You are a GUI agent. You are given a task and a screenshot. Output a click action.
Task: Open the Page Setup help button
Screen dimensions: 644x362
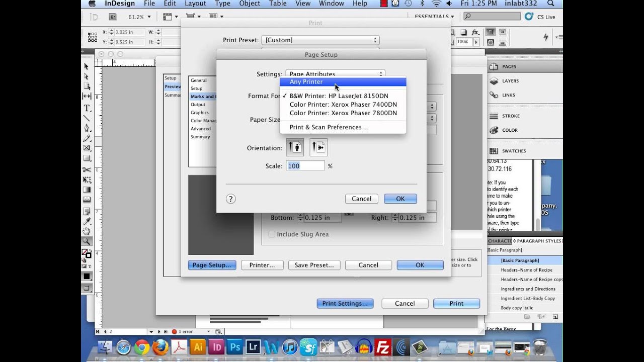tap(230, 199)
